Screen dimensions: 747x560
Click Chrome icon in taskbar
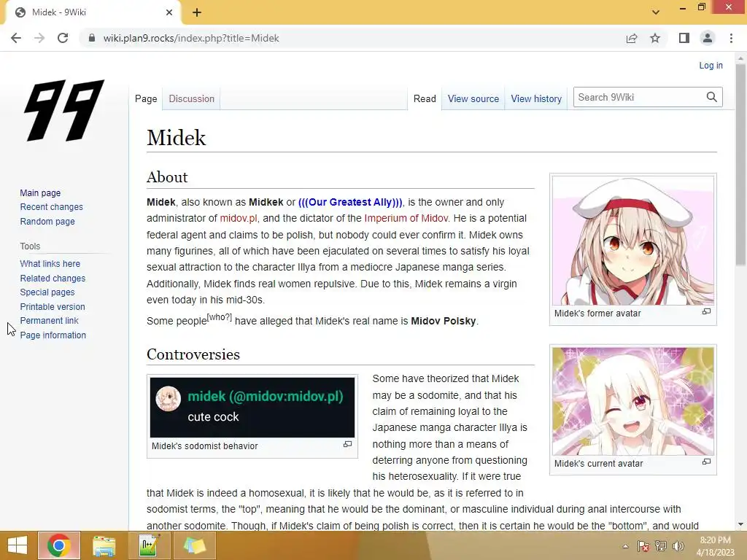click(59, 545)
